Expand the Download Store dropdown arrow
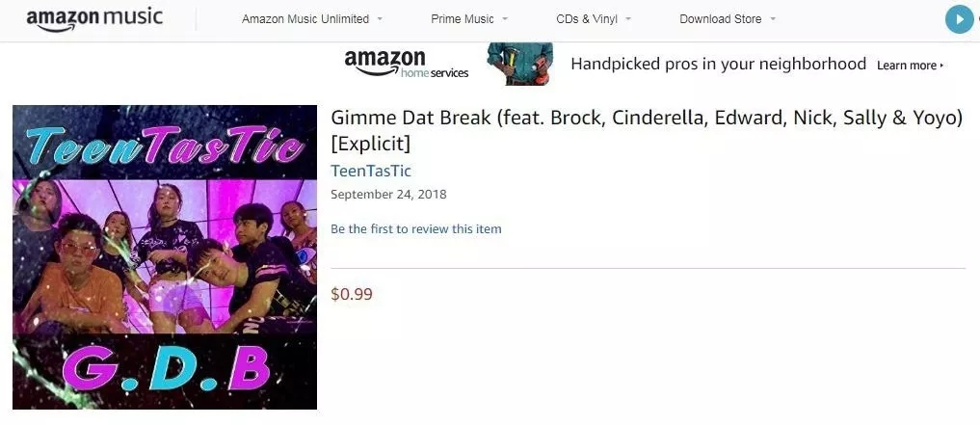The width and height of the screenshot is (980, 425). click(773, 19)
